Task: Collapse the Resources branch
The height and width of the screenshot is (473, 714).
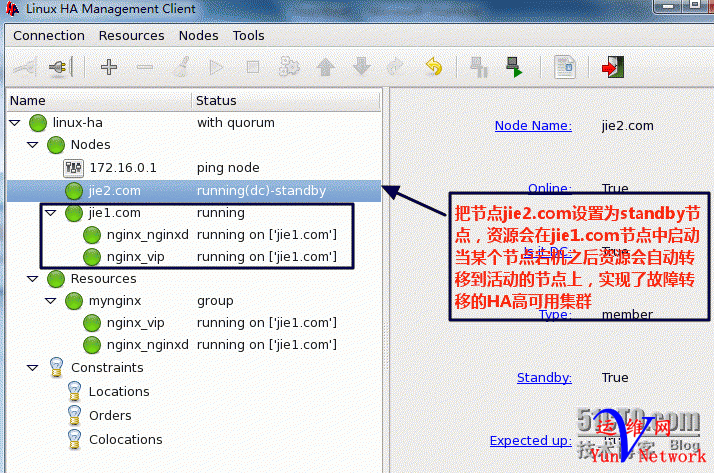Action: click(33, 279)
